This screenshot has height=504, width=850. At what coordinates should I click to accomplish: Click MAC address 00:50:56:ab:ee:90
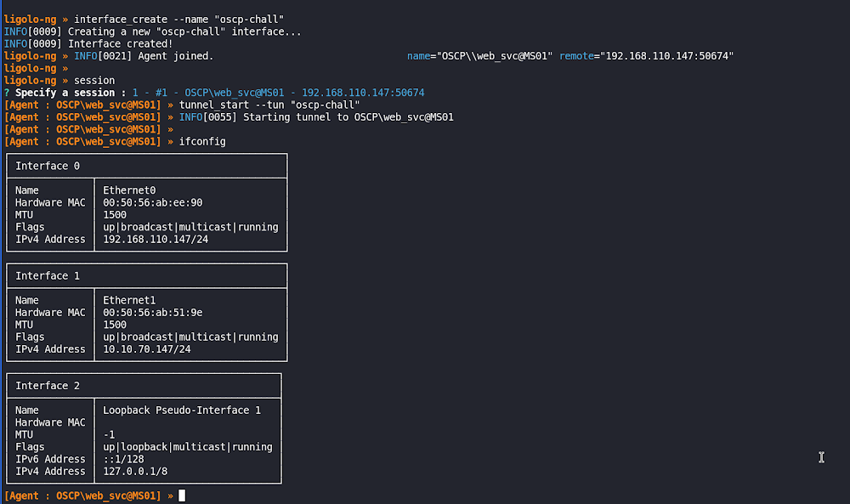(153, 202)
